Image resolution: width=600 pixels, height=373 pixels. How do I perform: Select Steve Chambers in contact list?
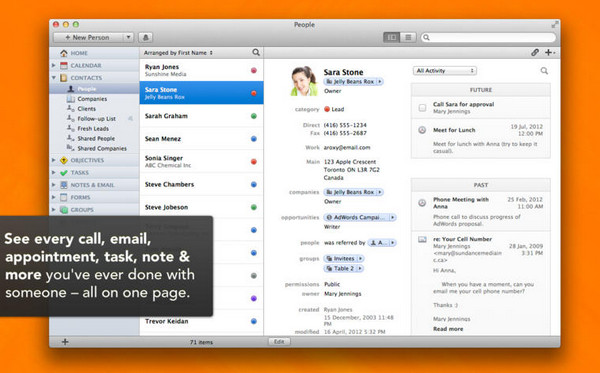click(x=201, y=184)
